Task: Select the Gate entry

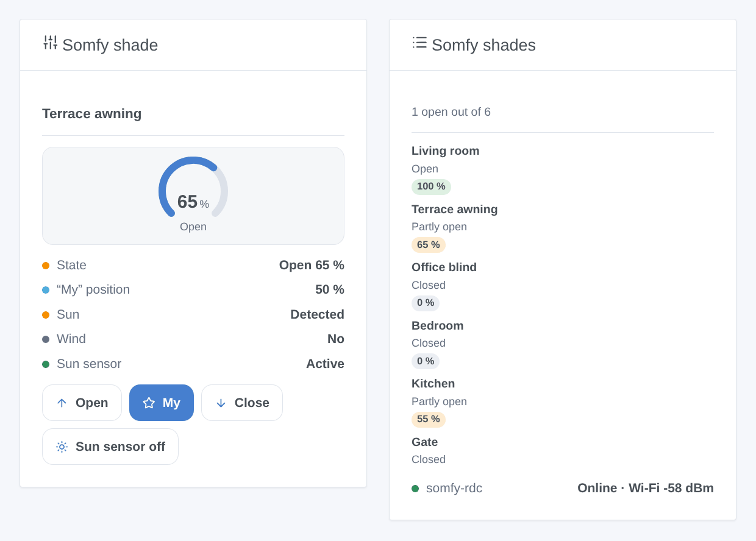Action: pos(563,451)
